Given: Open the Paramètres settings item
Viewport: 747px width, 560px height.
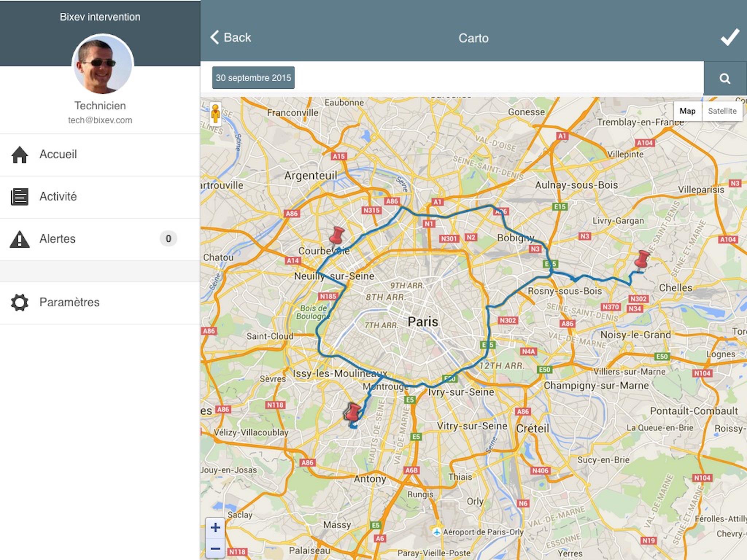Looking at the screenshot, I should coord(100,303).
